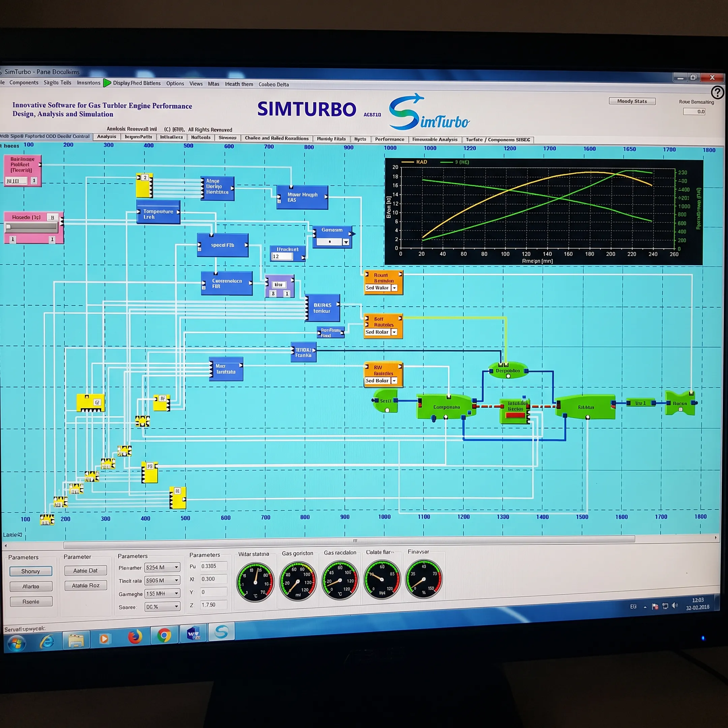Open Internet Explorer from the taskbar
Image resolution: width=728 pixels, height=728 pixels.
tap(47, 641)
